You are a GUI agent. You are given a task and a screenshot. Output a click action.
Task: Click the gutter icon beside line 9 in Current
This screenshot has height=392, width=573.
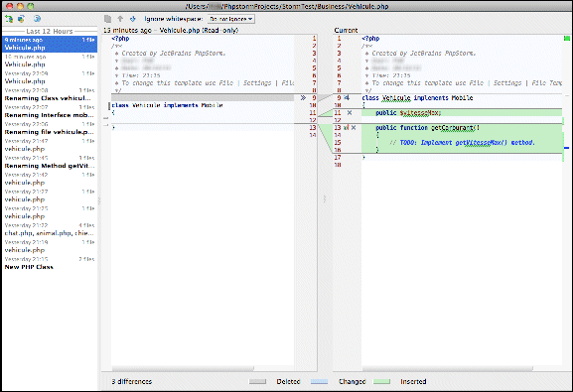click(x=347, y=98)
